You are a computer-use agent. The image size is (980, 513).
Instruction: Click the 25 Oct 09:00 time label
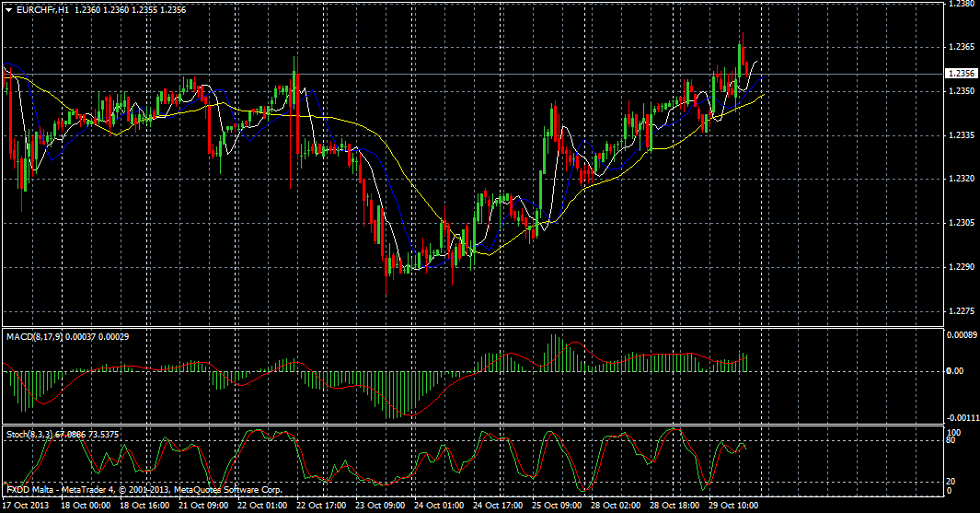557,506
